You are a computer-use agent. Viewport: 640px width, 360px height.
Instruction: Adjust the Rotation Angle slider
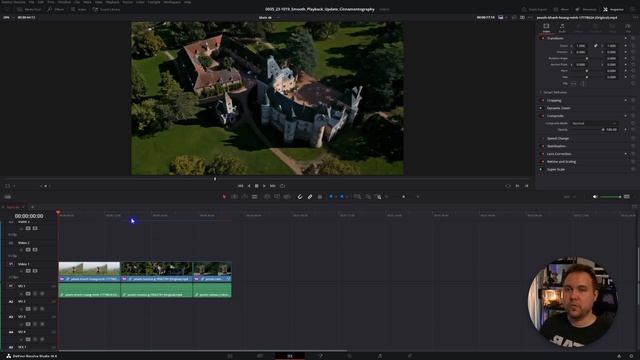tap(587, 58)
